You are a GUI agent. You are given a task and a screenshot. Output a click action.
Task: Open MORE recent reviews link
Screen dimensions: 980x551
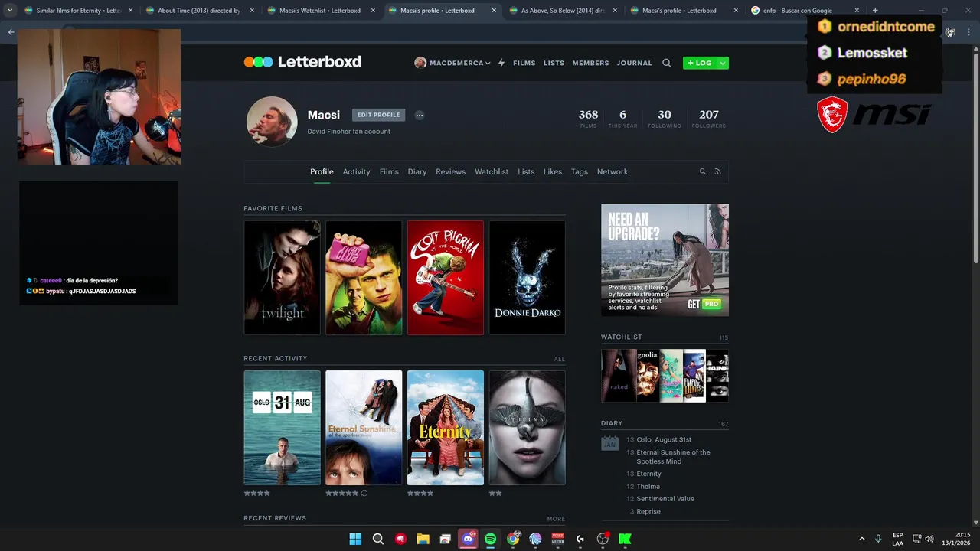click(x=557, y=519)
